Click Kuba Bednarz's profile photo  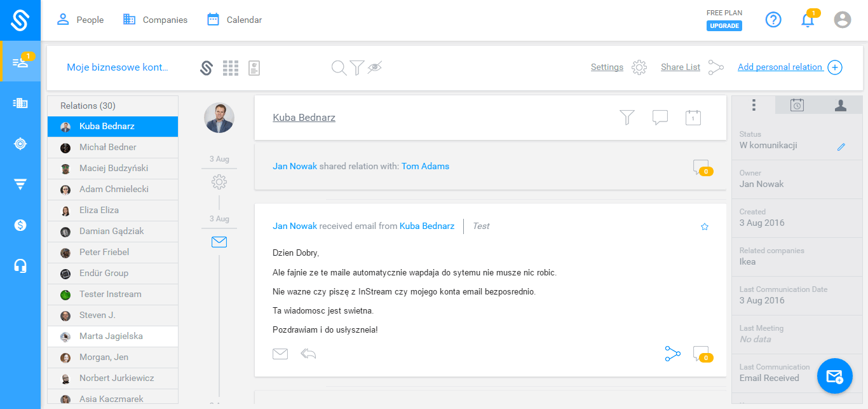coord(219,118)
